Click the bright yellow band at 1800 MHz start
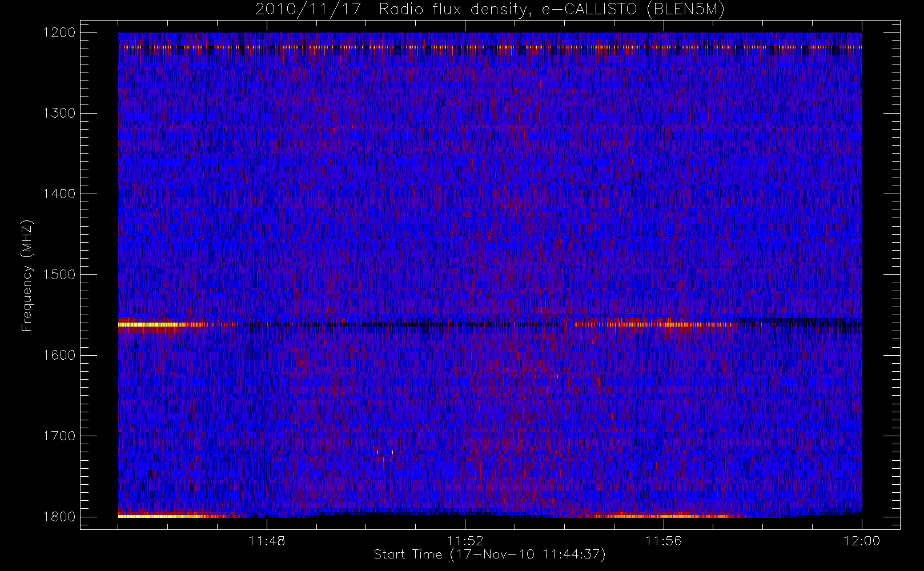Screen dimensions: 924x571 point(160,516)
